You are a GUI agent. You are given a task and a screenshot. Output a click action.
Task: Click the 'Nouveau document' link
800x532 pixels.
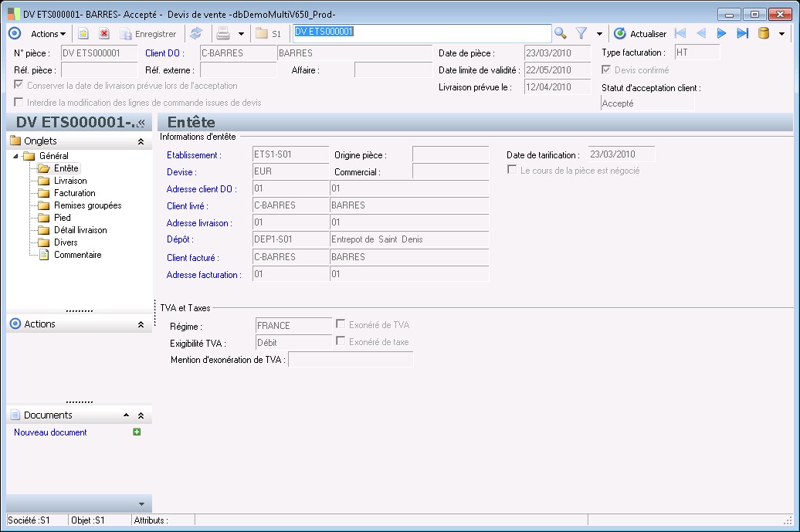(50, 432)
